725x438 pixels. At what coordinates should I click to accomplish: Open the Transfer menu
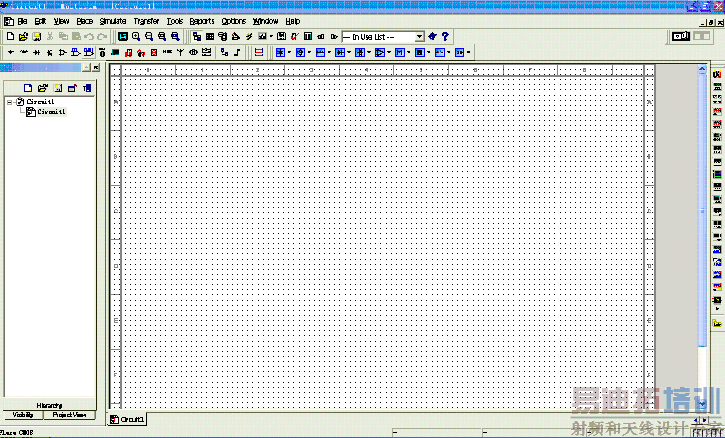point(147,21)
